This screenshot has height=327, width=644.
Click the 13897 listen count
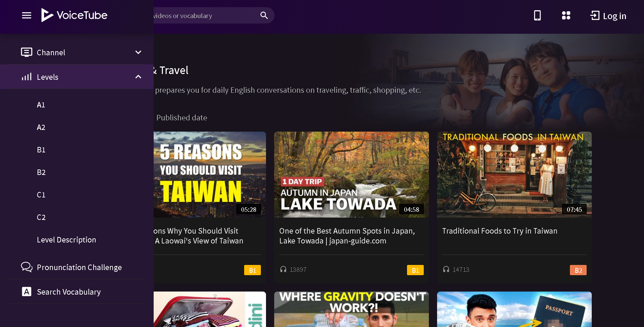[298, 270]
